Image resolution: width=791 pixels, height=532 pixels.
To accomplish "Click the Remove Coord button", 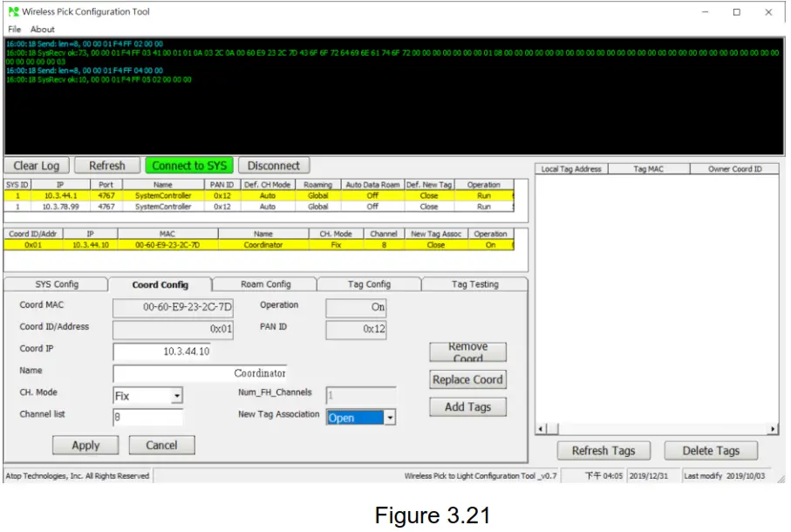I will point(467,352).
